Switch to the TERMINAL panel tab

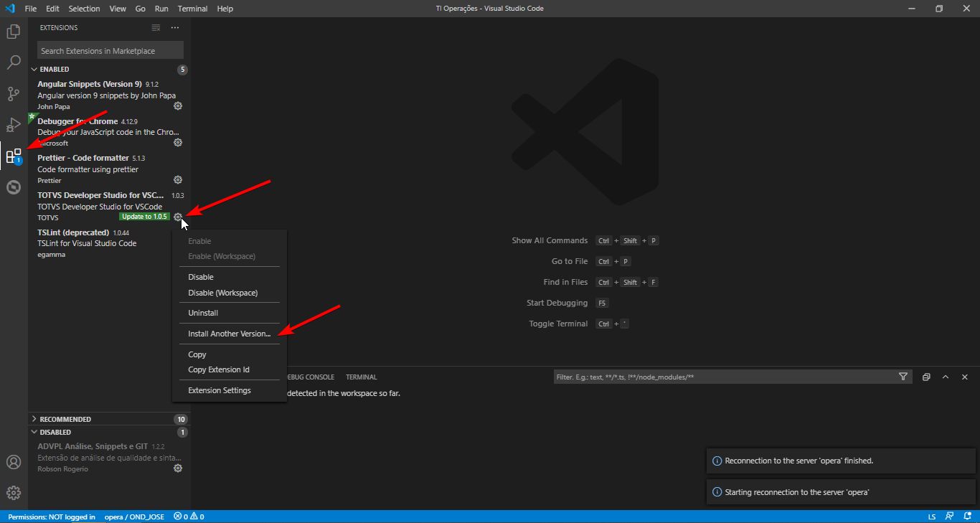tap(361, 377)
